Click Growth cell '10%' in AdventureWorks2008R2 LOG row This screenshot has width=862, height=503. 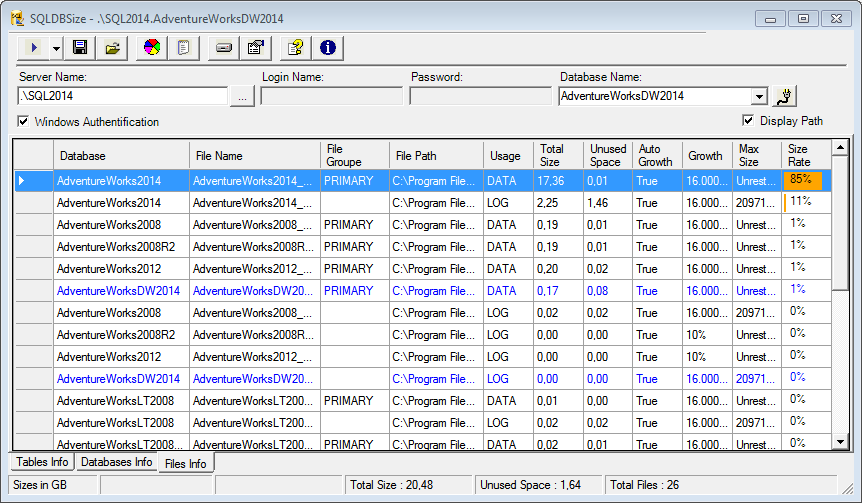click(x=708, y=334)
